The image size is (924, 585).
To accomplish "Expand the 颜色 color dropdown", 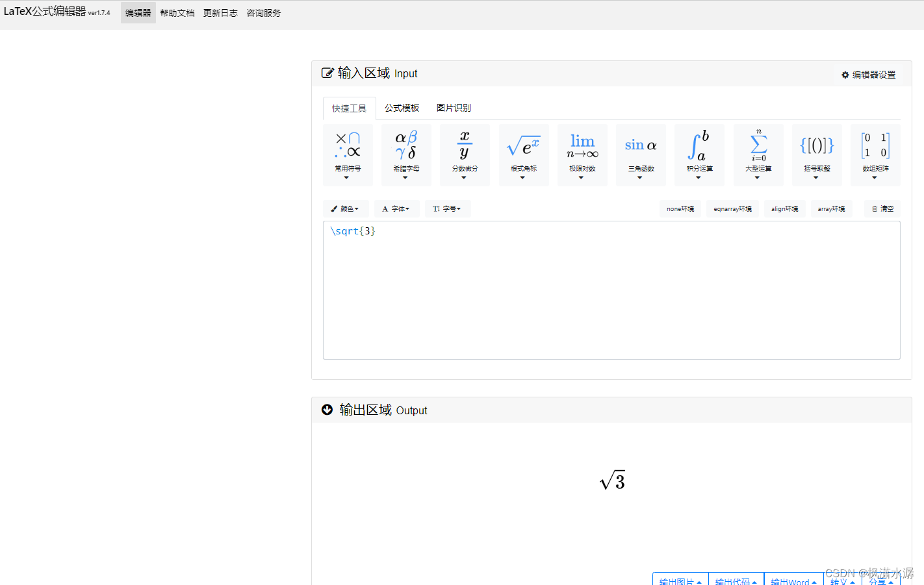I will pyautogui.click(x=345, y=208).
